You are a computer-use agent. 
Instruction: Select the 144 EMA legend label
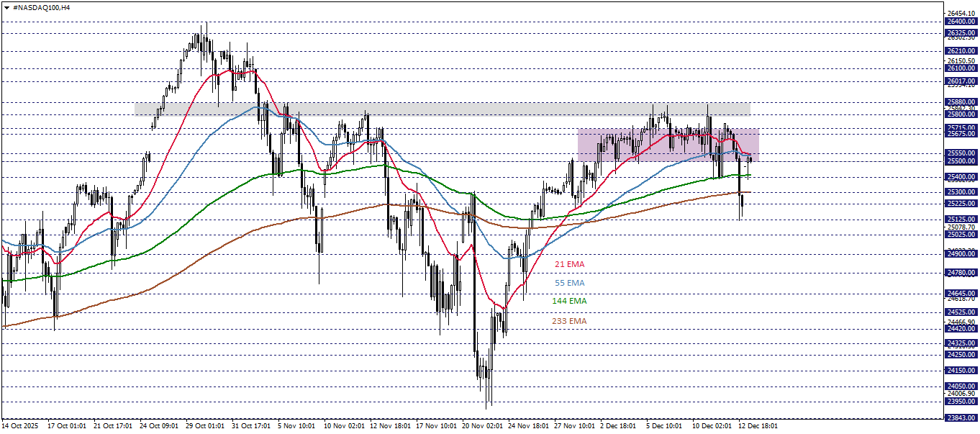tap(570, 302)
